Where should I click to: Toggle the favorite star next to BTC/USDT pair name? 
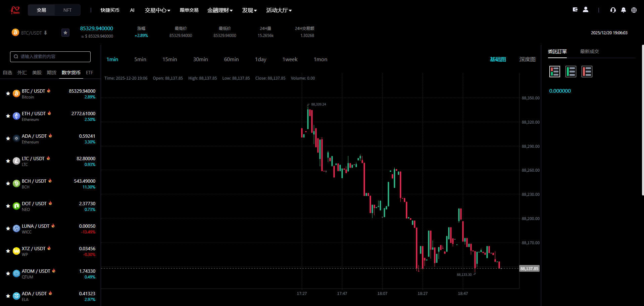point(65,33)
